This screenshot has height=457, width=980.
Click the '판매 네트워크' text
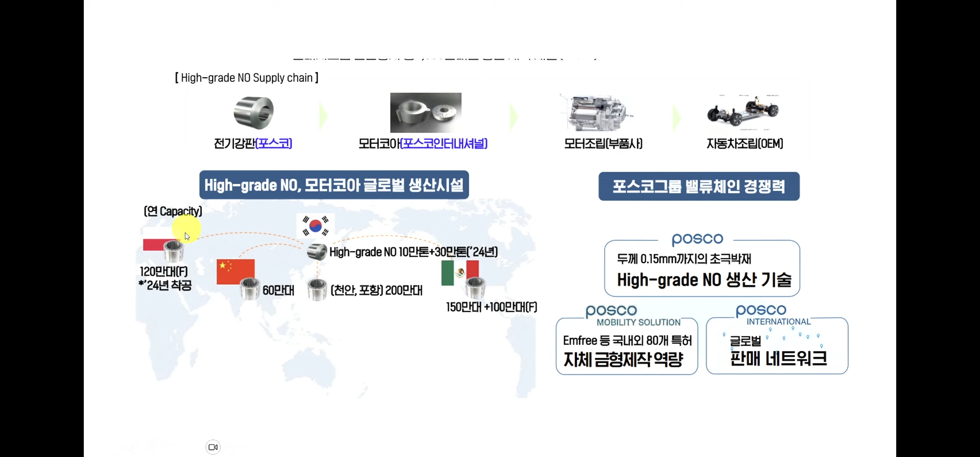coord(779,359)
